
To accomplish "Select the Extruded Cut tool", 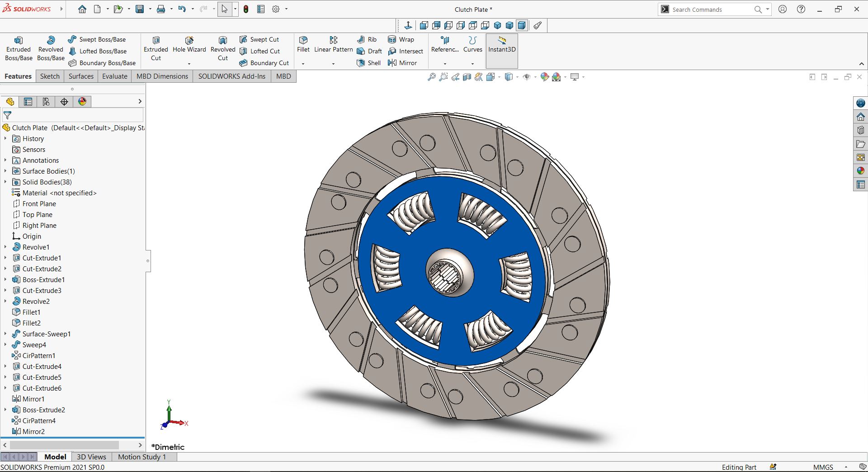I will [156, 48].
